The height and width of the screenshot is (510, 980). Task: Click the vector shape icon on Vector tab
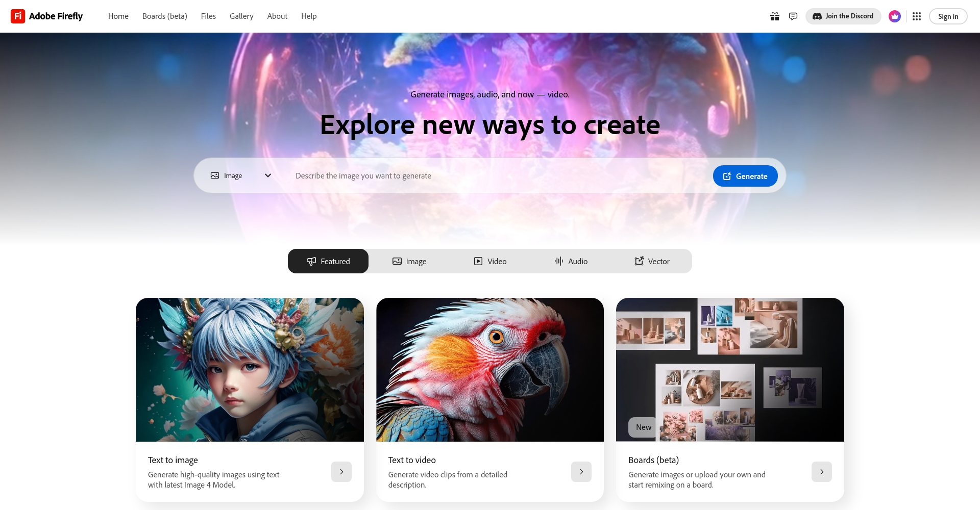pyautogui.click(x=639, y=261)
